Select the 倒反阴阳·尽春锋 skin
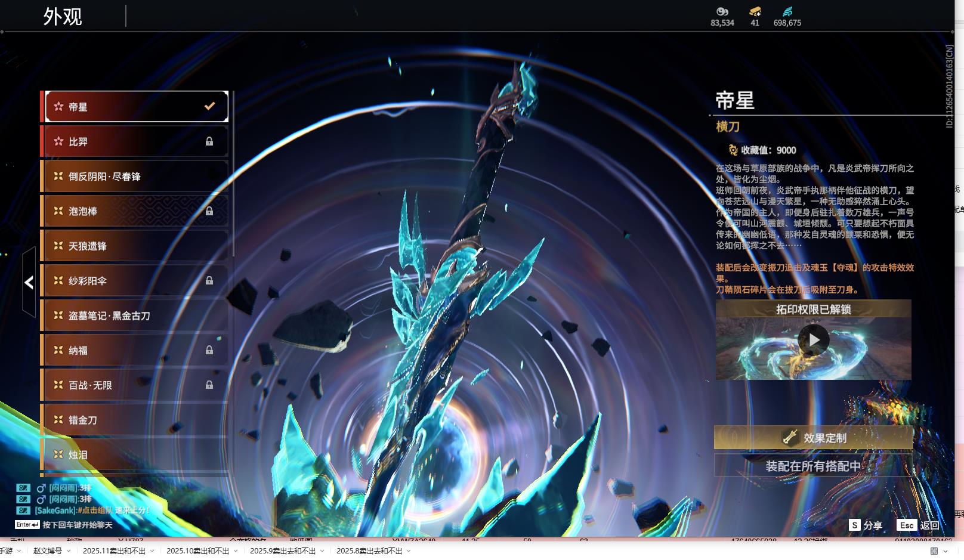 pos(134,177)
